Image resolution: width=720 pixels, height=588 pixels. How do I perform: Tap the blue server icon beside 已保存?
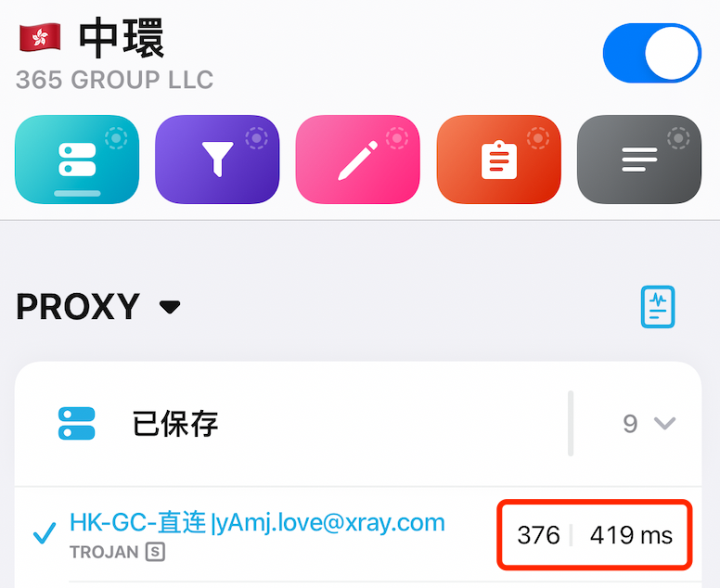[77, 423]
